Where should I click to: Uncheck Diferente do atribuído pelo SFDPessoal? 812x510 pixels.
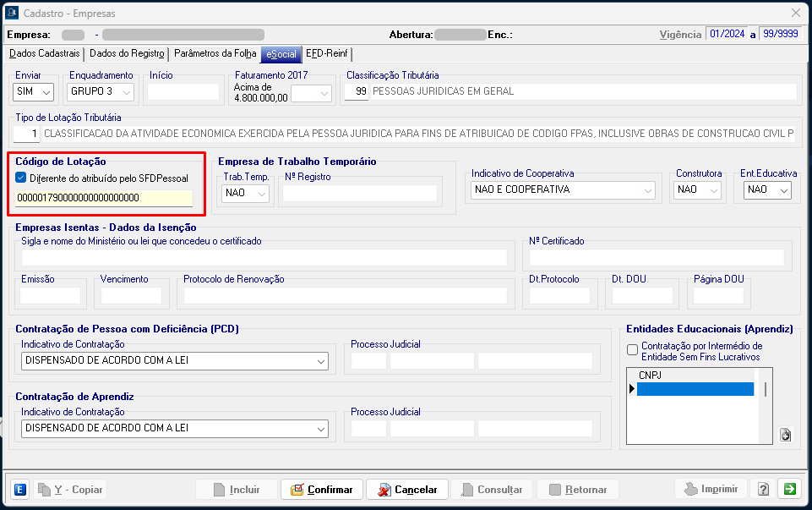click(21, 178)
